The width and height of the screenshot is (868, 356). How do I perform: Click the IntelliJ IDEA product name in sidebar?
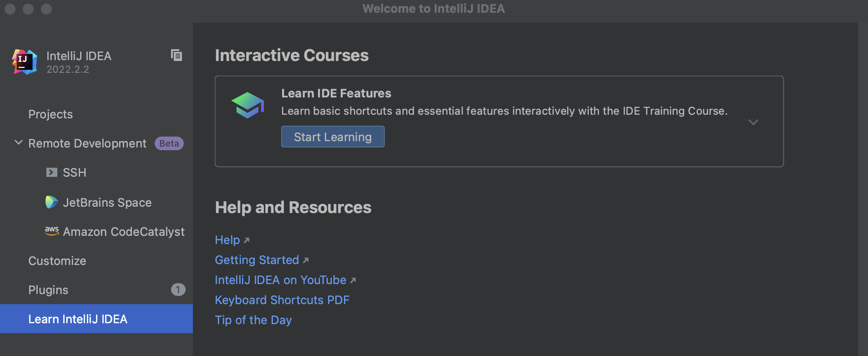79,56
